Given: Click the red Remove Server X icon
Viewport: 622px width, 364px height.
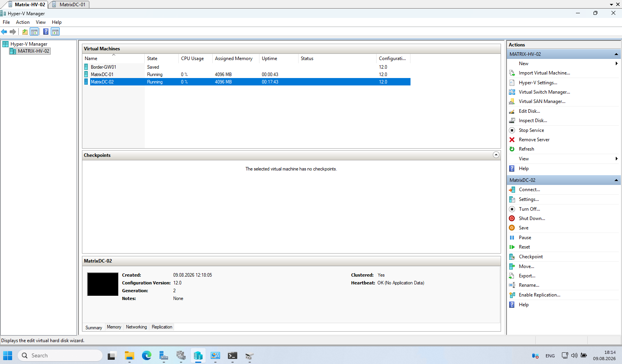Looking at the screenshot, I should coord(512,140).
